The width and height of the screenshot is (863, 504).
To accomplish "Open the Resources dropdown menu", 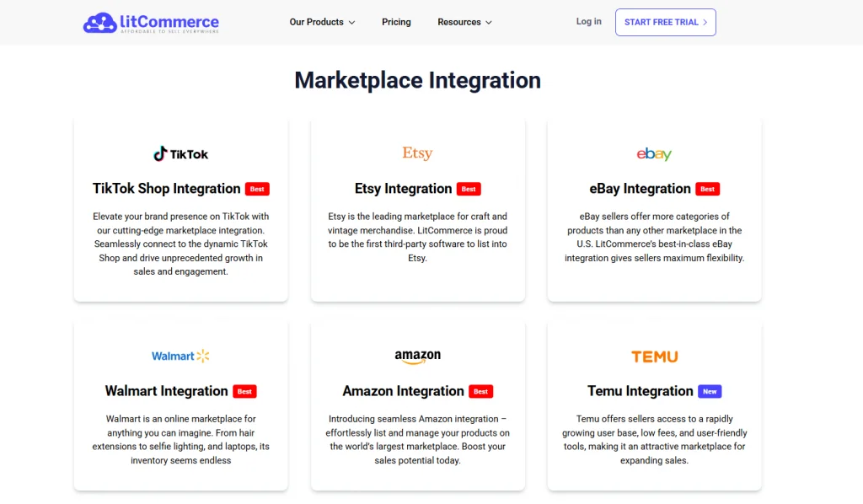I will [464, 22].
